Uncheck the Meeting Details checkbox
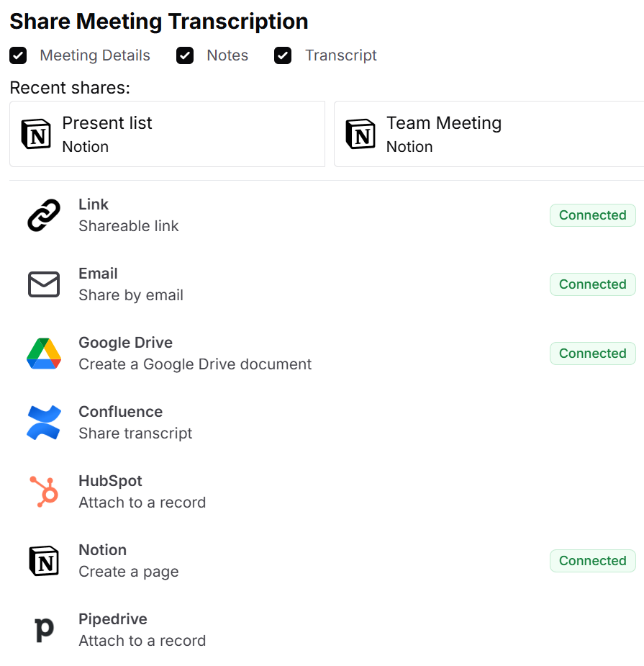 coord(18,55)
